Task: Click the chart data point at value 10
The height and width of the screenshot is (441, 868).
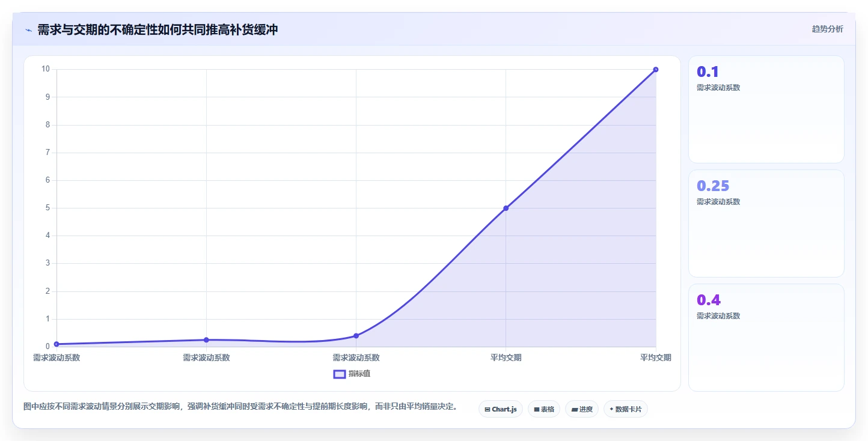Action: click(x=656, y=70)
